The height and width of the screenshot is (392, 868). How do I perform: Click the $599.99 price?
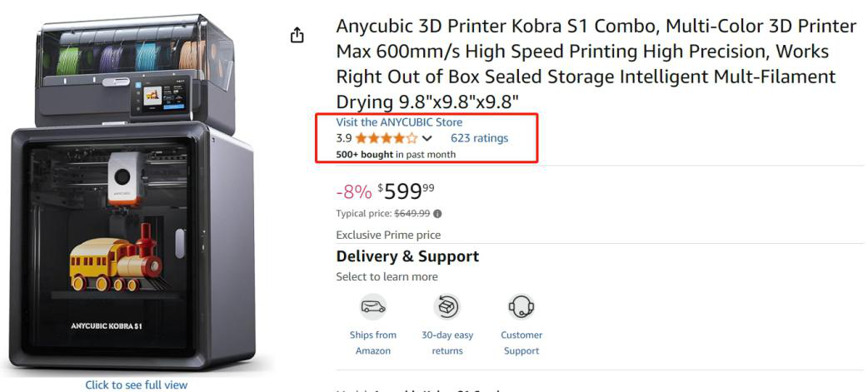click(409, 191)
